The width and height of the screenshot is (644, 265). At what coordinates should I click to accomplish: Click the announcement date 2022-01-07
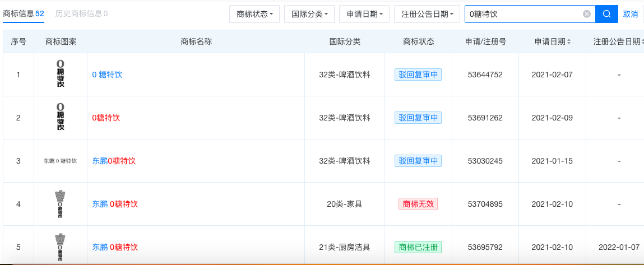(x=619, y=247)
